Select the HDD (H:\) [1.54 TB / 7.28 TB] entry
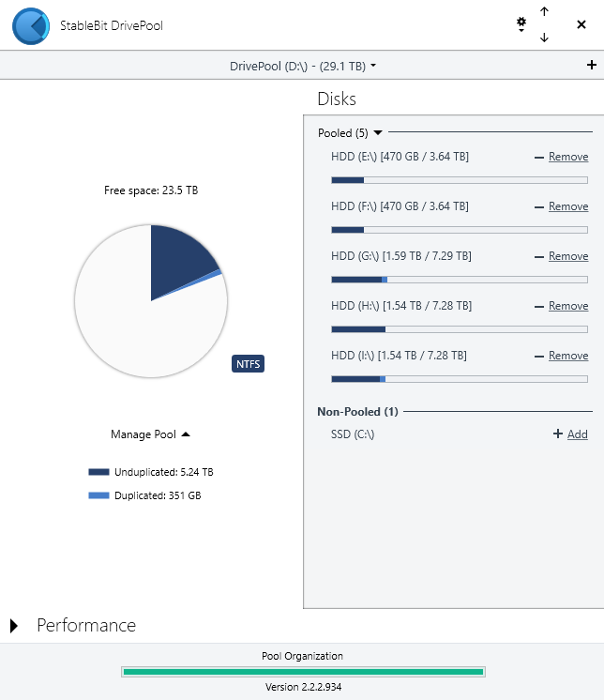Screen dimensions: 604x700 (x=401, y=306)
